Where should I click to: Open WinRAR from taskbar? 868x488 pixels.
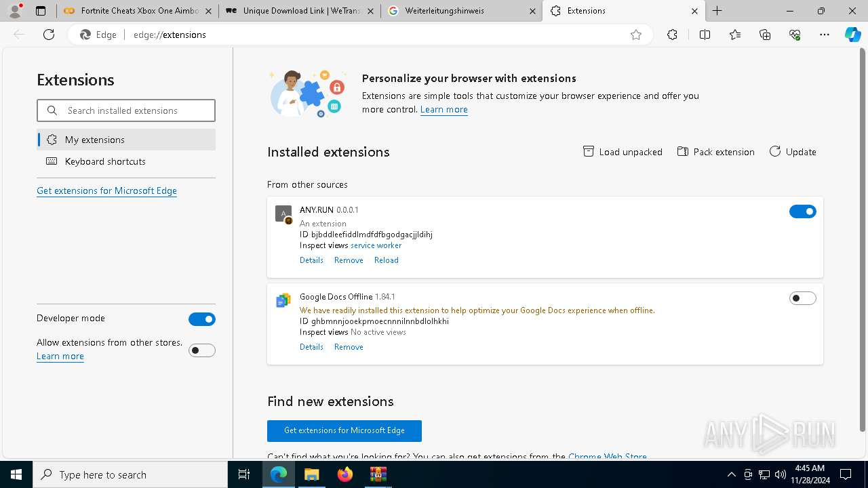(378, 474)
